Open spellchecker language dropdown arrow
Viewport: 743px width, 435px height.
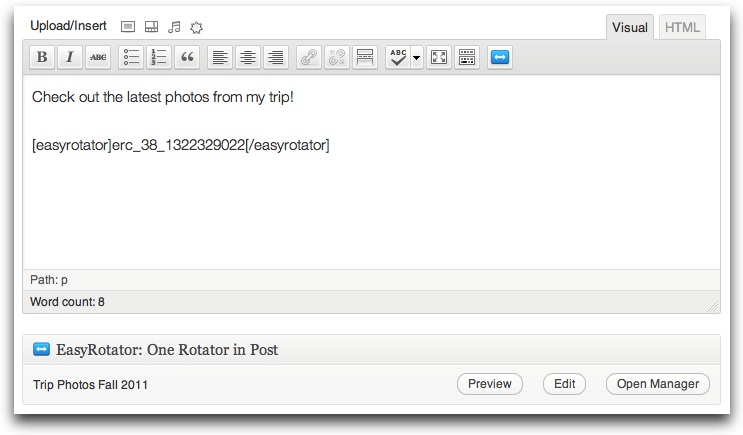click(x=417, y=58)
